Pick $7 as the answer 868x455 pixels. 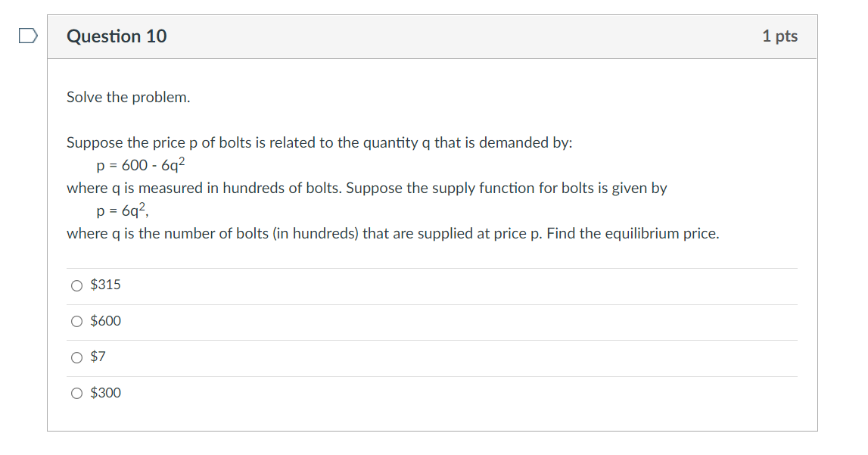coord(76,357)
